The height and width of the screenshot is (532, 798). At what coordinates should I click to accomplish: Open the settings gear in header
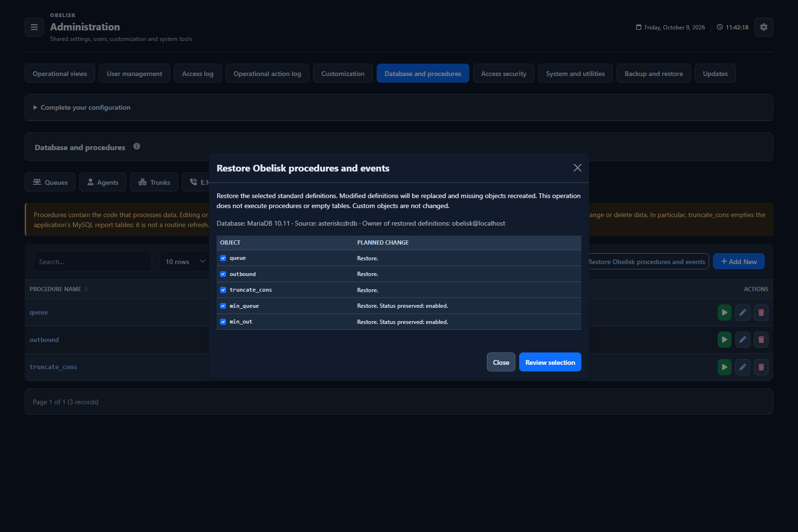(x=764, y=27)
